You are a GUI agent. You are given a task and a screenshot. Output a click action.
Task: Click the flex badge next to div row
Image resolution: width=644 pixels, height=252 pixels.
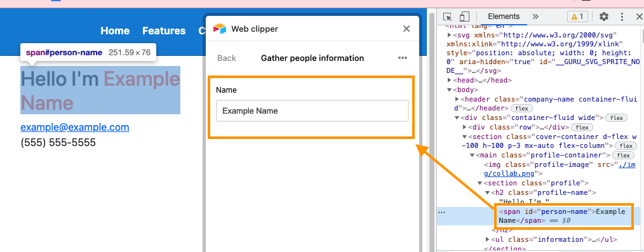582,128
